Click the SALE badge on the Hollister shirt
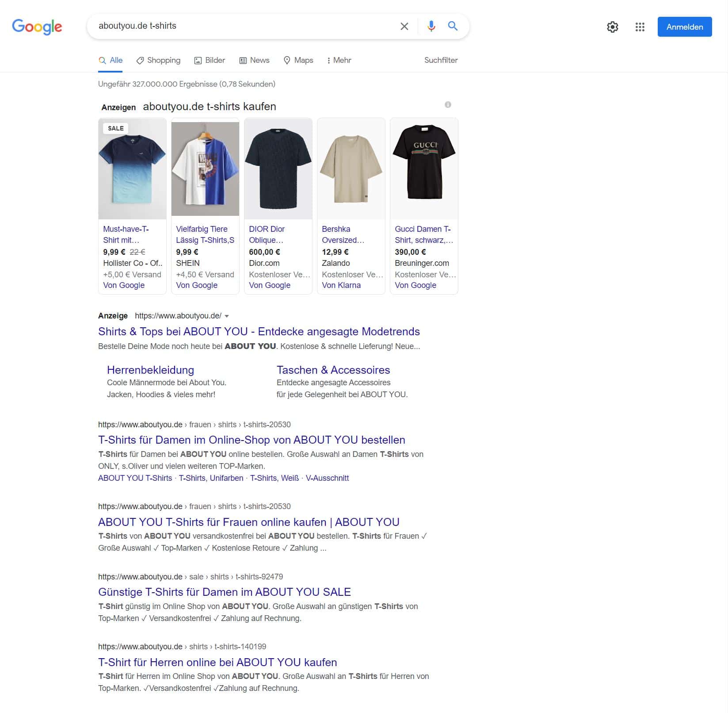 click(x=116, y=129)
